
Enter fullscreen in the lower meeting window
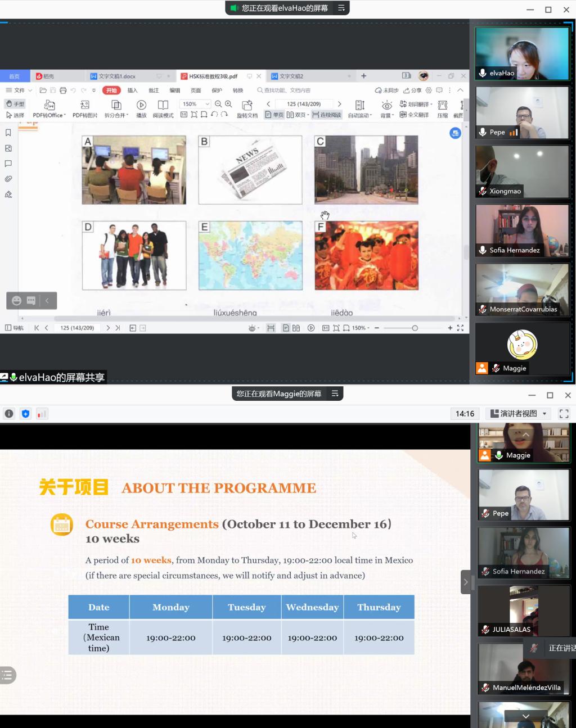564,414
